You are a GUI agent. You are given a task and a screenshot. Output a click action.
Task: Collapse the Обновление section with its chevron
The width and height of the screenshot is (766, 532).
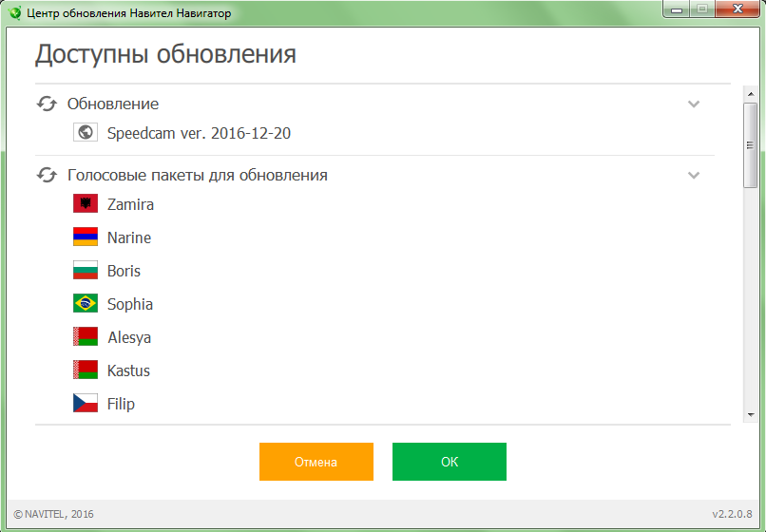point(694,104)
